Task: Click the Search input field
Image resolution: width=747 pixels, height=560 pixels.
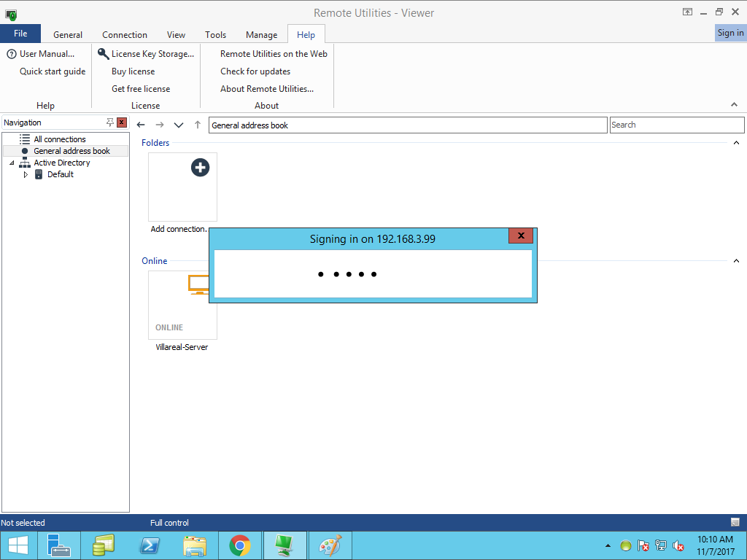Action: 676,125
